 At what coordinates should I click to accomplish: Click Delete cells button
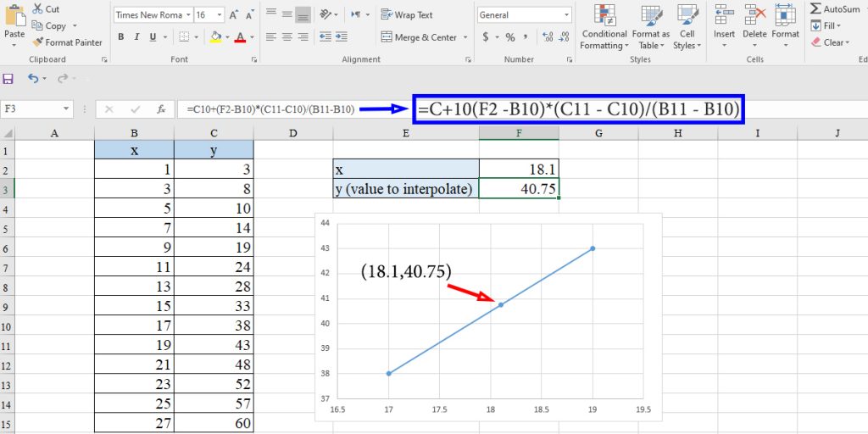(x=754, y=26)
